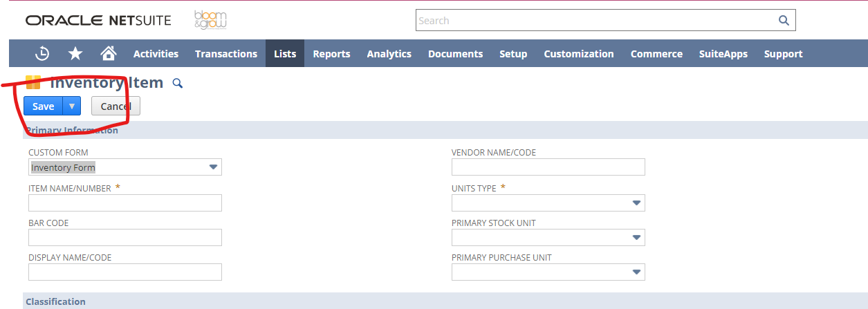The image size is (868, 309).
Task: Click the "BAR CODE" field label
Action: point(48,223)
